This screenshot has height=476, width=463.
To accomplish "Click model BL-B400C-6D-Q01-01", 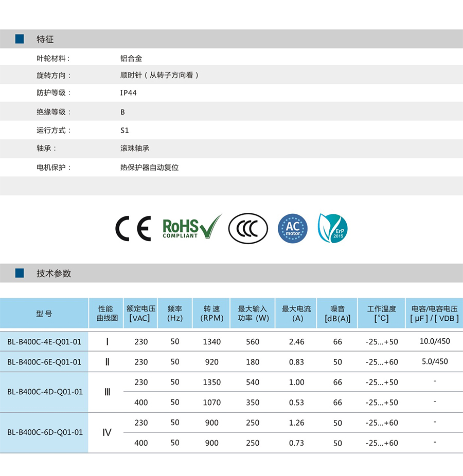I will point(44,432).
